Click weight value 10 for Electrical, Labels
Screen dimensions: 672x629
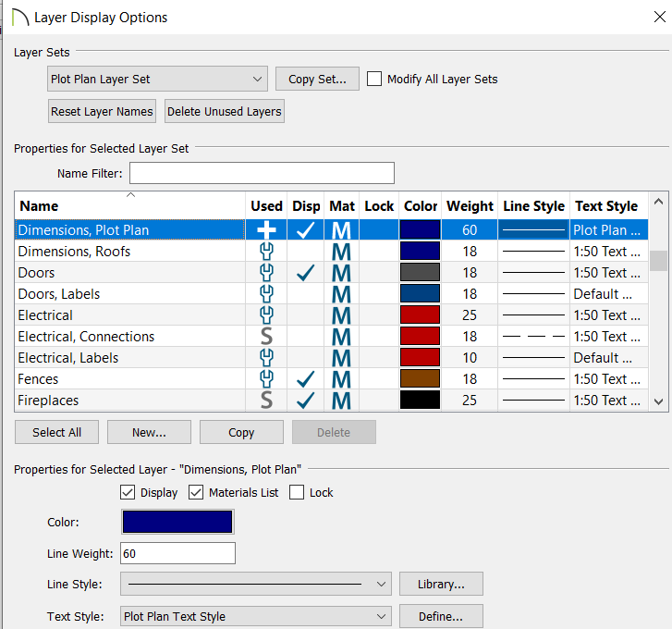(x=470, y=358)
